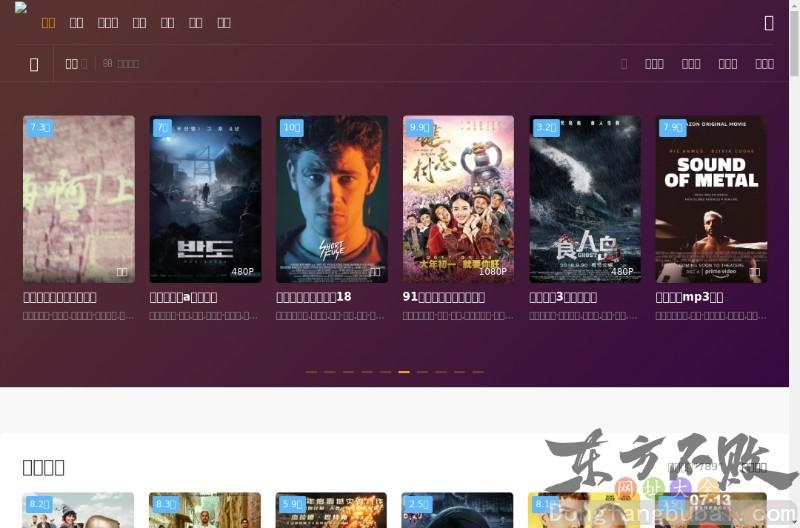The image size is (800, 528).
Task: Open the colorful 1080P poster rated 9.9
Action: point(458,199)
